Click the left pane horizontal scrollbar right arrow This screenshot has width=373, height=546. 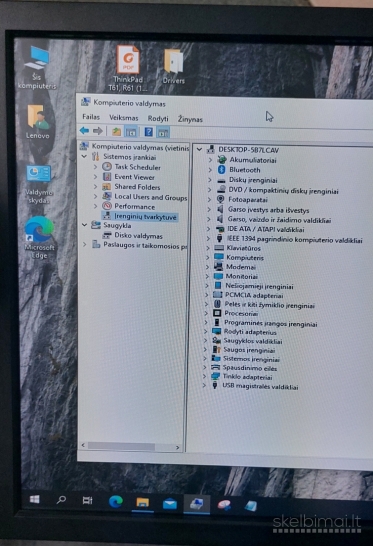point(178,447)
